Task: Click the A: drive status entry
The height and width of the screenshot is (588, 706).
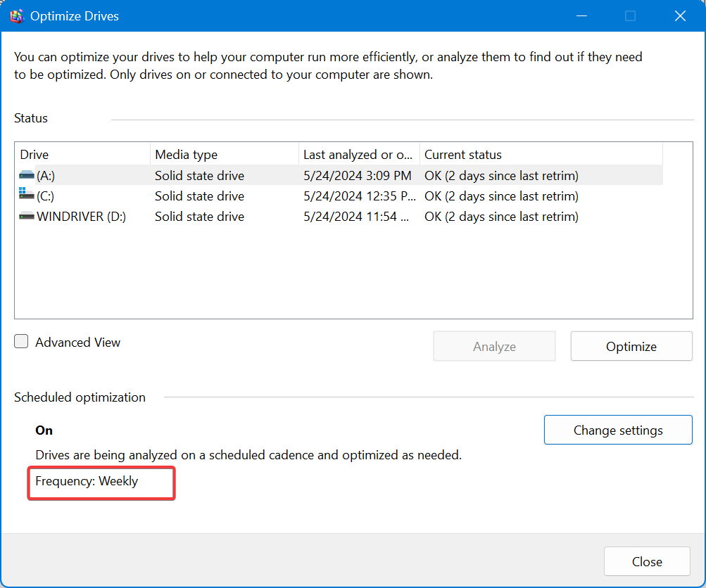Action: 502,175
